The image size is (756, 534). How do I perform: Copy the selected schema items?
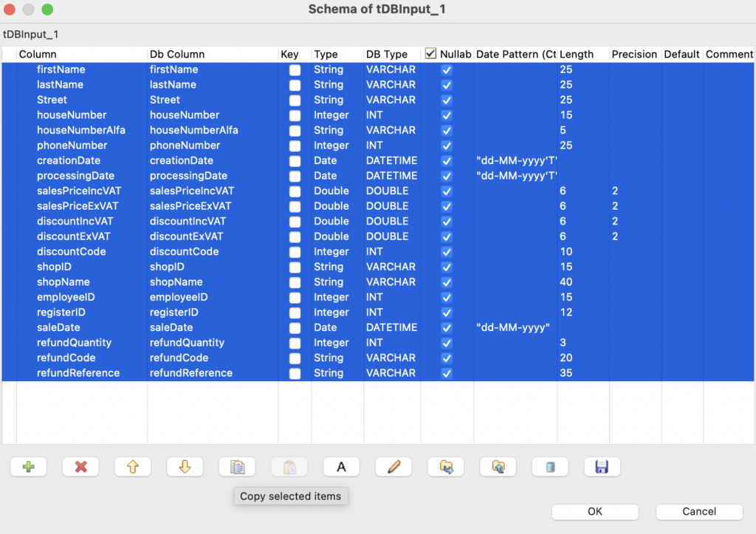pos(237,466)
